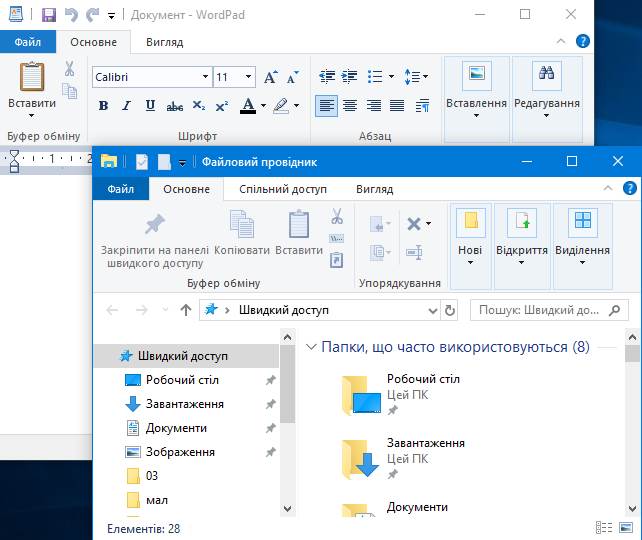Toggle strikethrough formatting in WordPad
Screen dimensions: 642x540
tap(174, 106)
